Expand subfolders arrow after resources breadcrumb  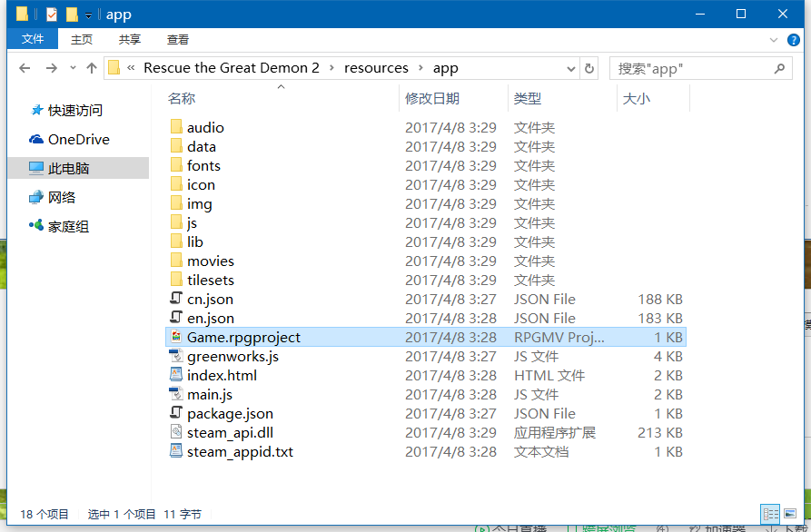tap(420, 68)
